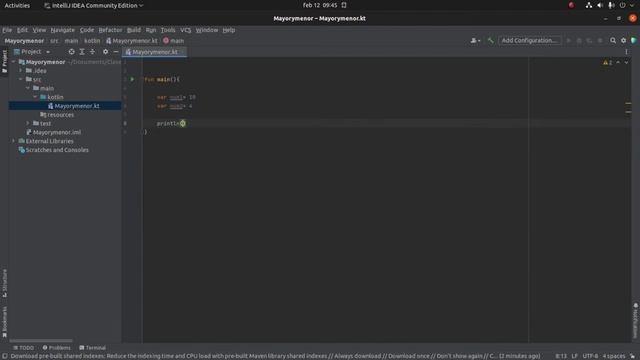Image resolution: width=640 pixels, height=360 pixels.
Task: Click the disabled Run arrow in toolbar
Action: (x=569, y=40)
